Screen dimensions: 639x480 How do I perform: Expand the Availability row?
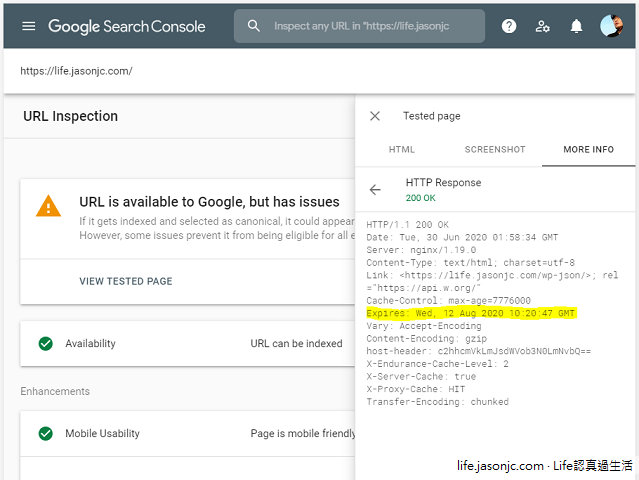[x=190, y=344]
